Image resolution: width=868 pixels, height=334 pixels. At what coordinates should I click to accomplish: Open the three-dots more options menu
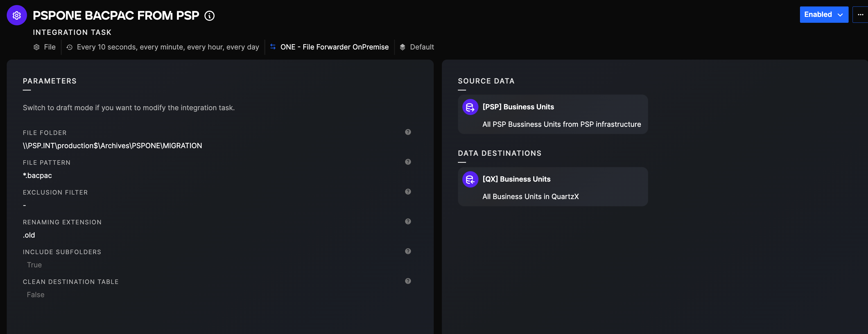coord(860,15)
